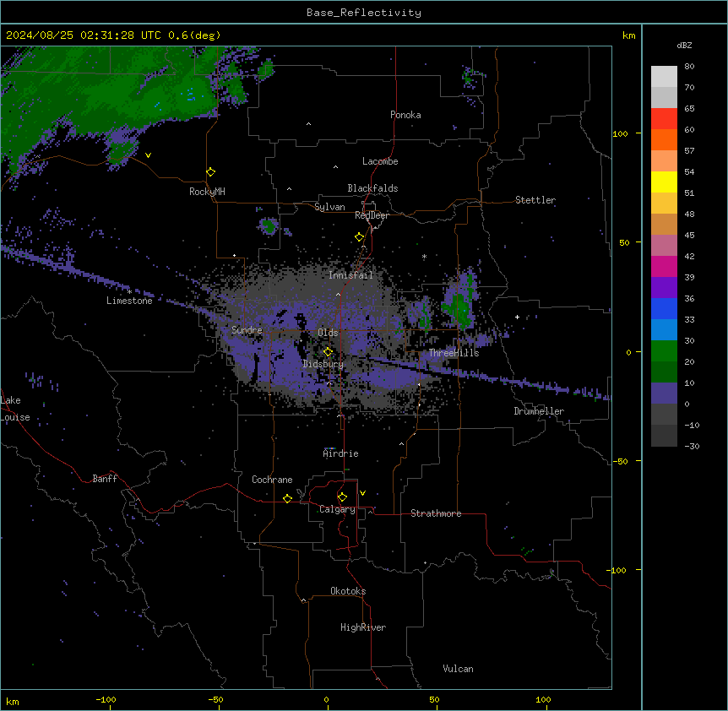The image size is (728, 711).
Task: Click the RockyMH label
Action: 207,192
